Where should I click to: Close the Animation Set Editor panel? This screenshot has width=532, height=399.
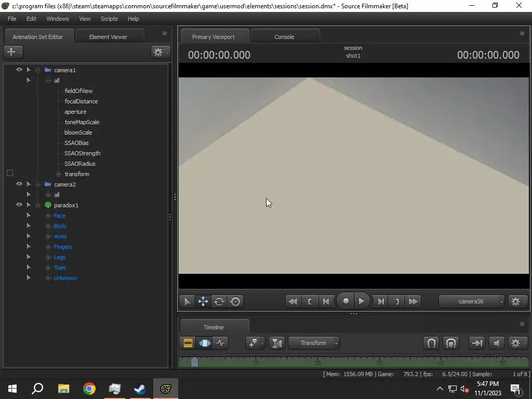pos(165,34)
